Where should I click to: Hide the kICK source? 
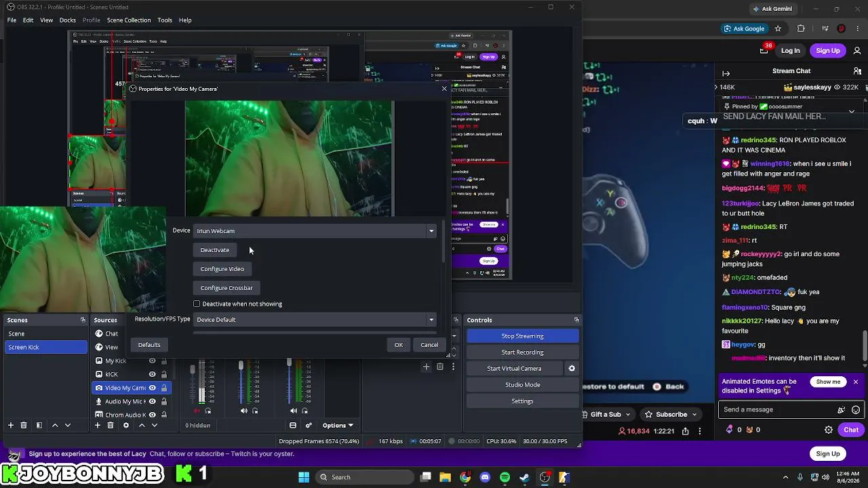153,374
